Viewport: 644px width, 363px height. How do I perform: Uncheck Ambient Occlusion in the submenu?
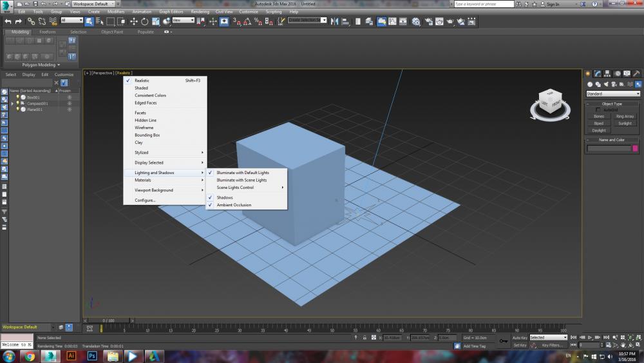point(234,205)
